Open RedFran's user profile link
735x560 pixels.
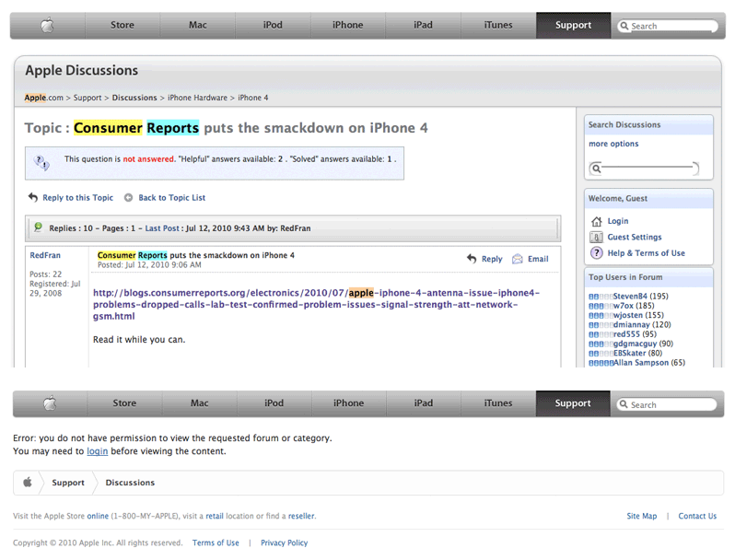pos(45,255)
